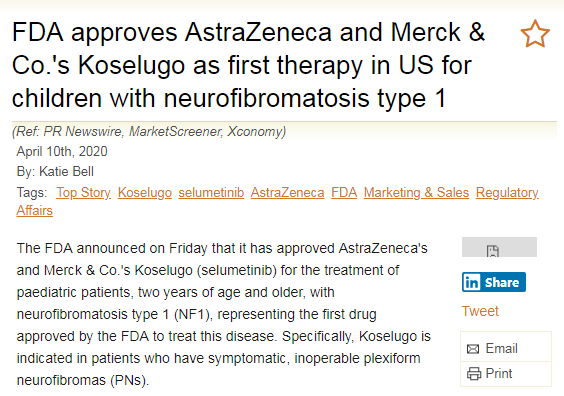This screenshot has height=396, width=564.
Task: Click the author name Katie Bell
Action: coord(66,172)
